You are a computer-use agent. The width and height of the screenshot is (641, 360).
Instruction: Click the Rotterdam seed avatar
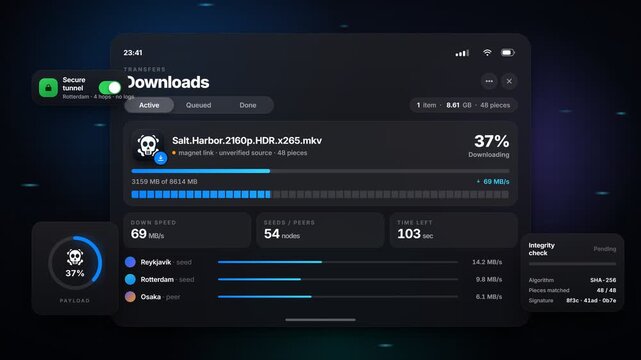click(x=130, y=280)
